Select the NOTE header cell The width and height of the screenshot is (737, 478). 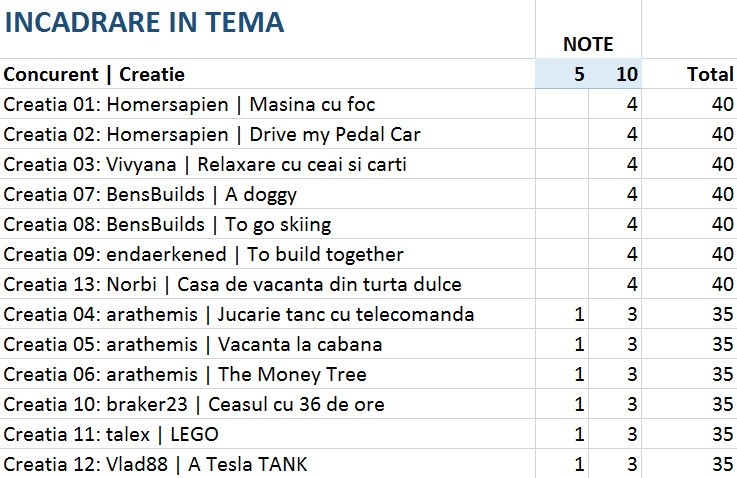coord(588,44)
